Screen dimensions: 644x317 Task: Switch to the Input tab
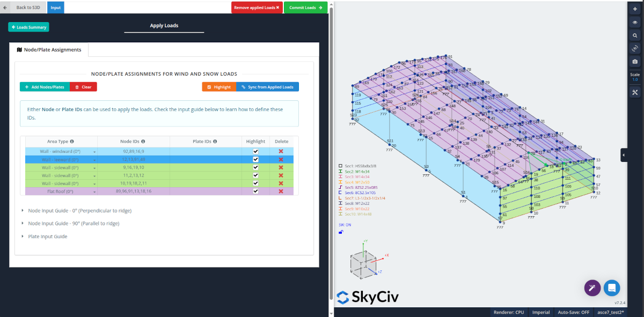pos(56,8)
